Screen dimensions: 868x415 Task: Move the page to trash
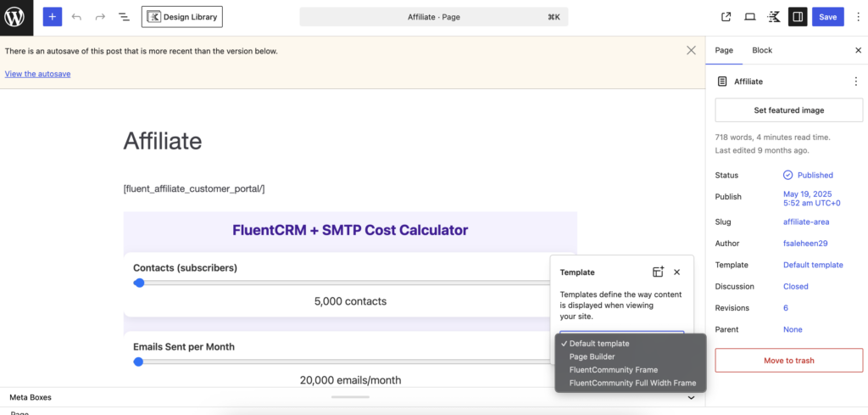tap(789, 360)
